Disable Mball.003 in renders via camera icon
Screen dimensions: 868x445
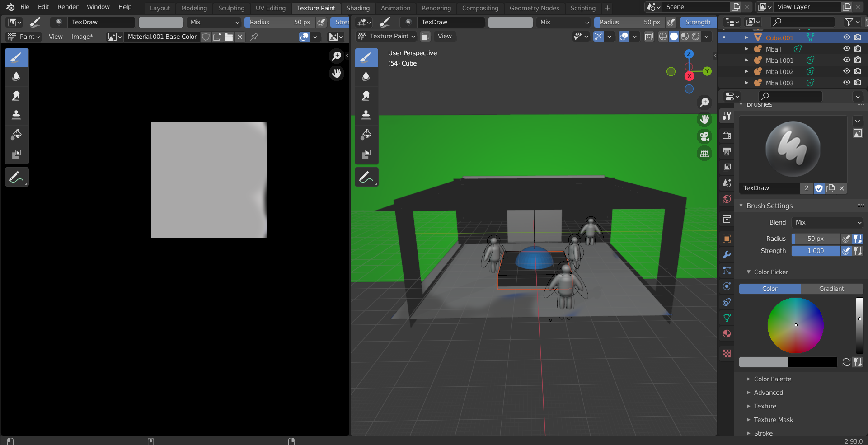858,83
